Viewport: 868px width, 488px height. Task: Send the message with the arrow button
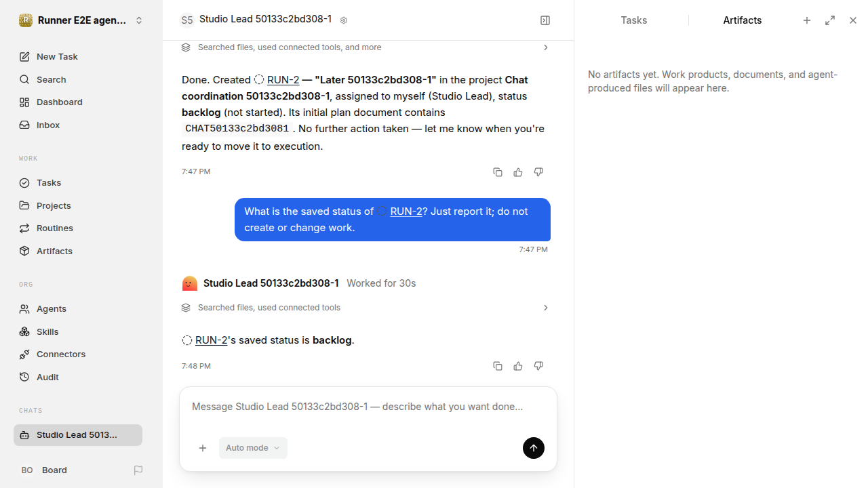click(534, 448)
